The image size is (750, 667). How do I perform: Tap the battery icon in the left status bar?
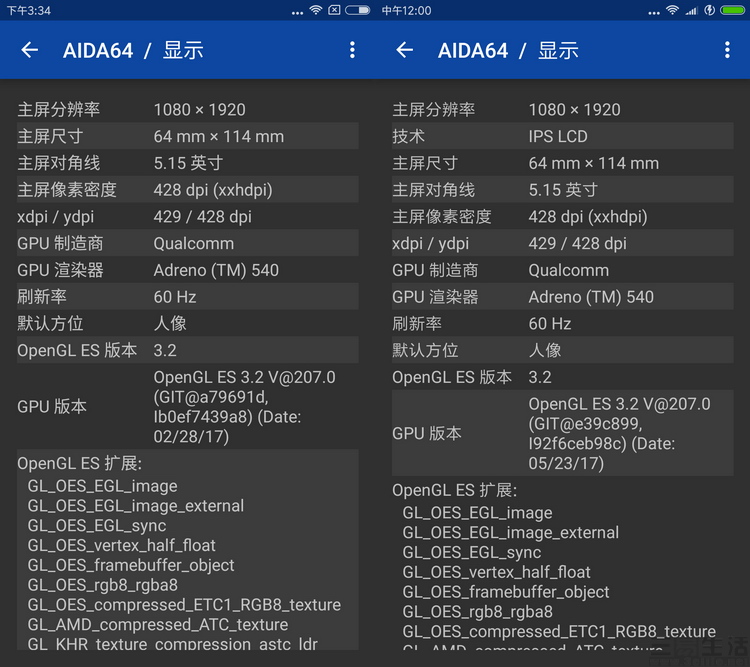(x=358, y=10)
